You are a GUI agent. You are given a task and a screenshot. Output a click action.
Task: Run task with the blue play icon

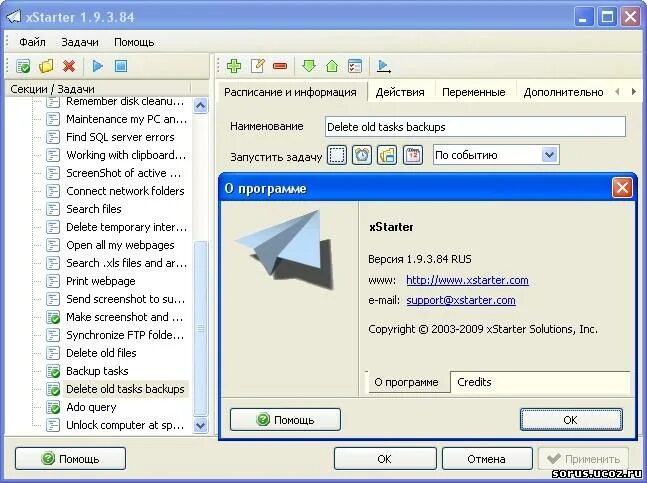(x=98, y=66)
